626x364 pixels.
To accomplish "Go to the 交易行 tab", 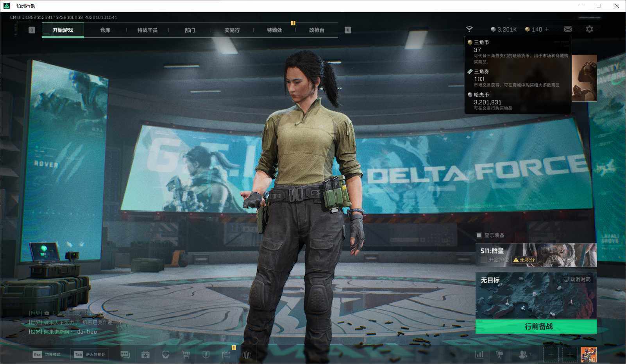I will coord(232,30).
